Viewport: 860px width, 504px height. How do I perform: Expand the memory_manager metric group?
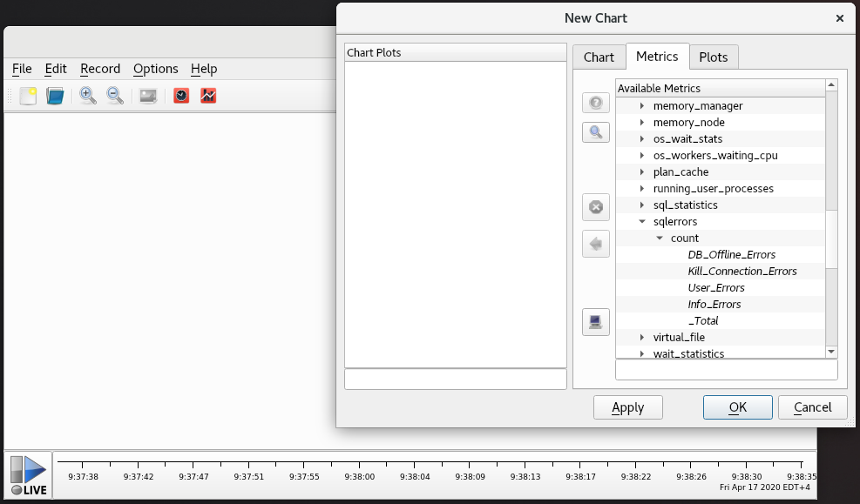(642, 106)
